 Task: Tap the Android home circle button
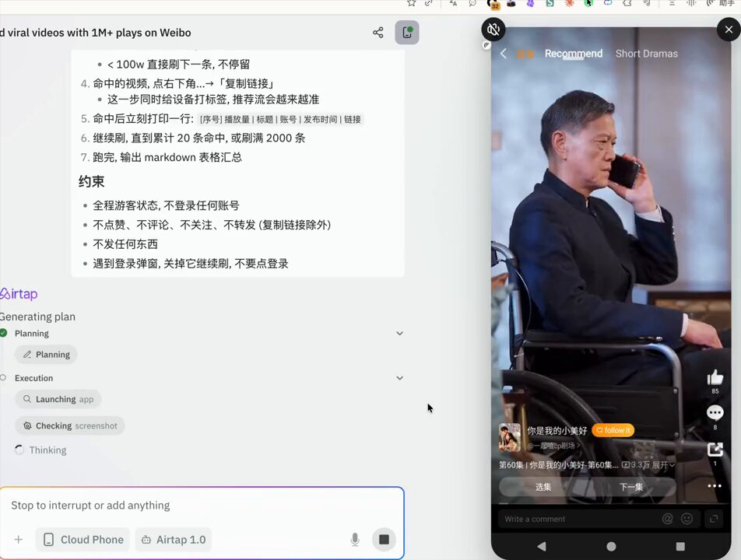click(611, 546)
